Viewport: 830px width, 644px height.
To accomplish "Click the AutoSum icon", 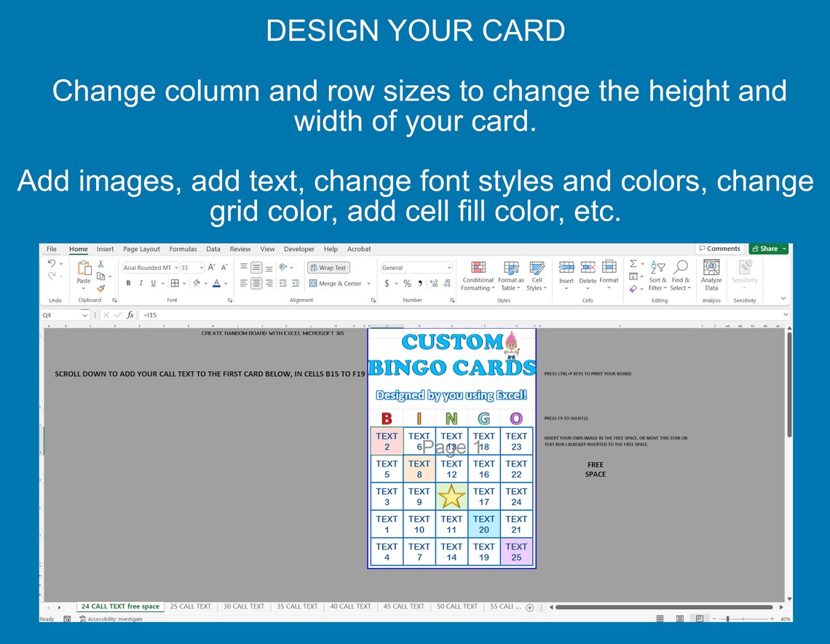I will [633, 263].
